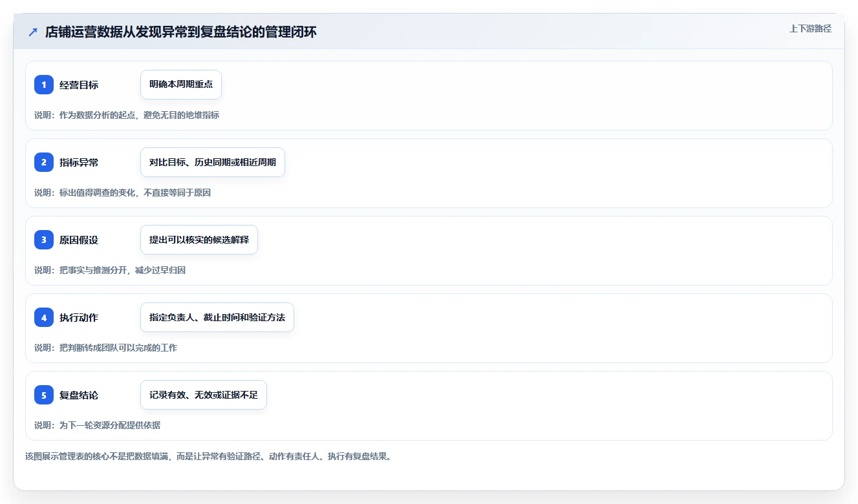Image resolution: width=858 pixels, height=504 pixels.
Task: Click the arrow icon beside the title
Action: 33,32
